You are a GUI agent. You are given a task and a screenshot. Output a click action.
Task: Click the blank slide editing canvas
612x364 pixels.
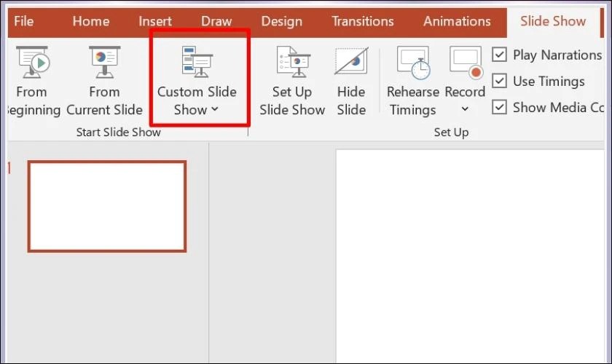tap(470, 256)
